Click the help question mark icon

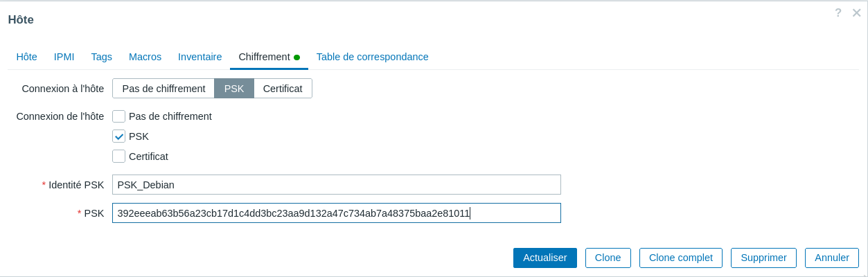[838, 12]
